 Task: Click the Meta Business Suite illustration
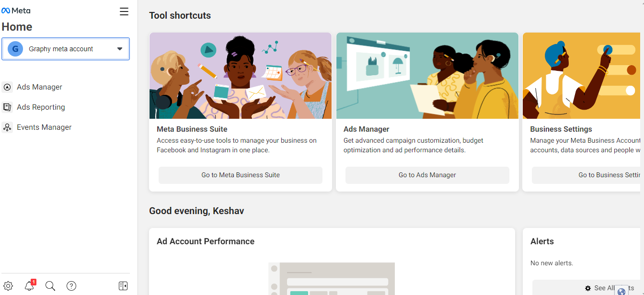(x=241, y=76)
